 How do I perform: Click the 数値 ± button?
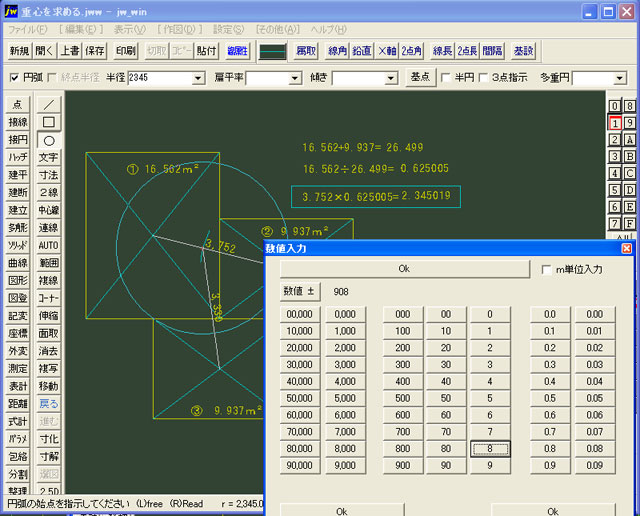300,291
